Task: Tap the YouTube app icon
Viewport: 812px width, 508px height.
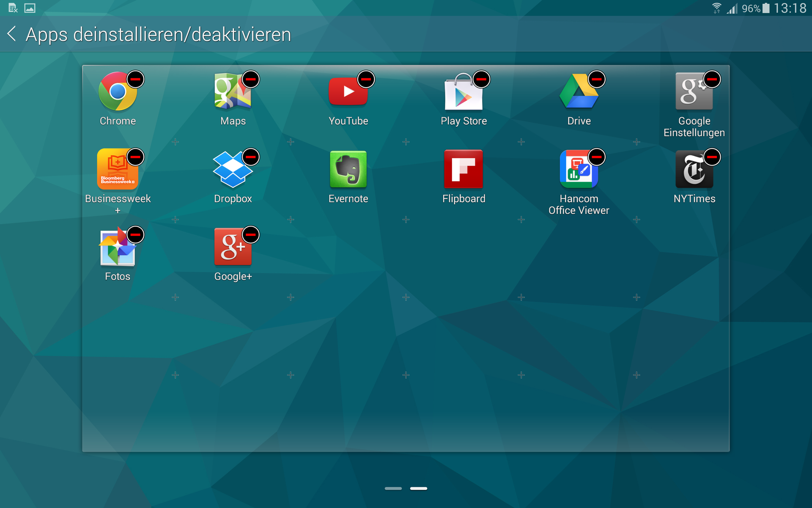Action: point(348,91)
